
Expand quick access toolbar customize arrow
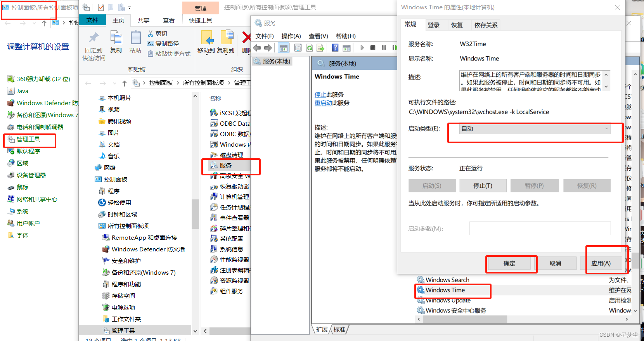tap(130, 7)
